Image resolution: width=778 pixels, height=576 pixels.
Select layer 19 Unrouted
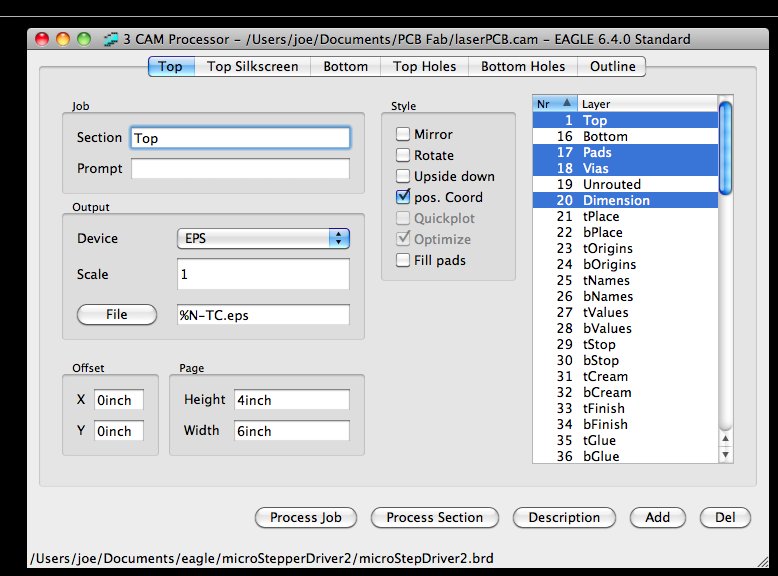click(x=625, y=184)
